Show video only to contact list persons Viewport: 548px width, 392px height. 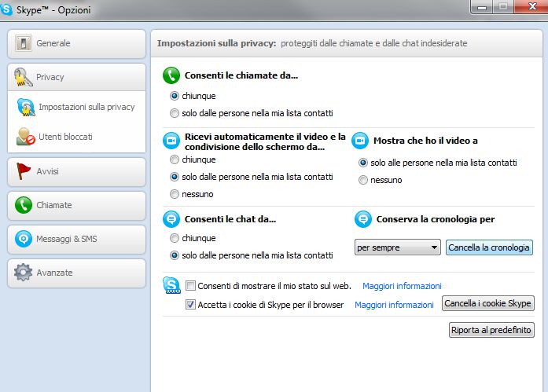click(x=363, y=163)
